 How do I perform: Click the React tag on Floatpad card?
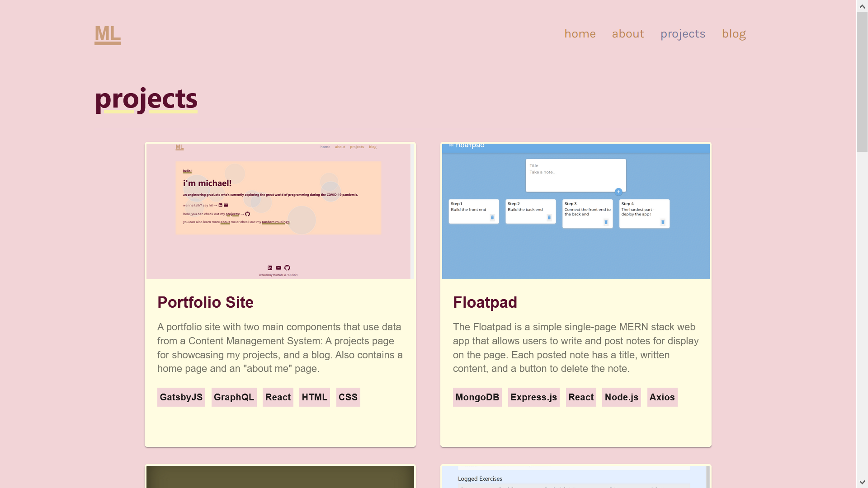580,397
